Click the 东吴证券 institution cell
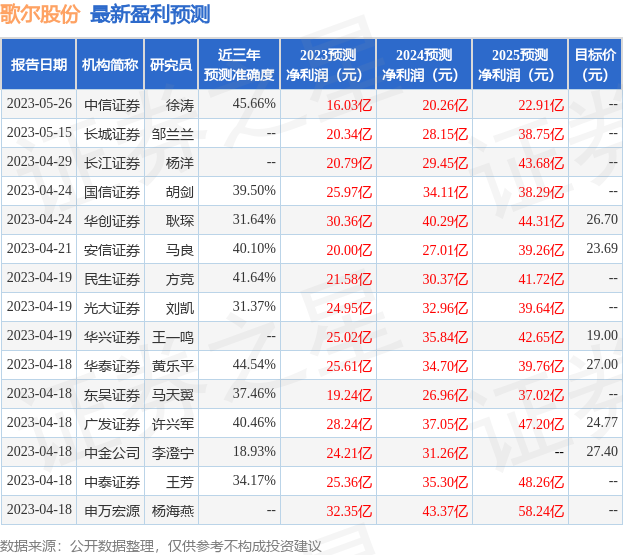Viewport: 623px width, 555px height. click(x=112, y=395)
